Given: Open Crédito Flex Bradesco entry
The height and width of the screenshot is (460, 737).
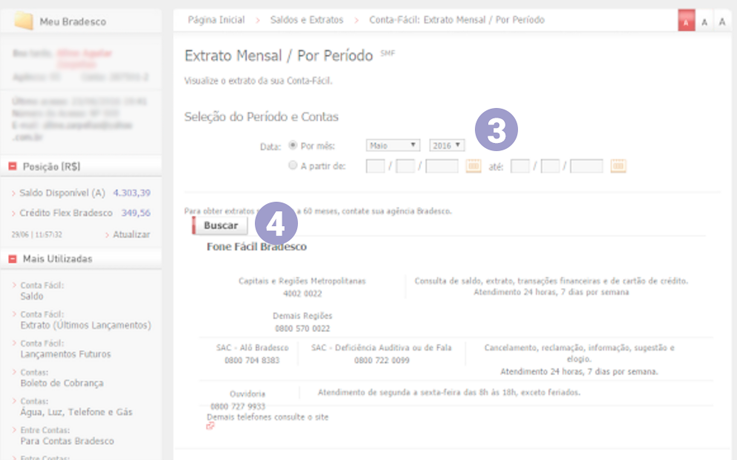Looking at the screenshot, I should [x=66, y=213].
